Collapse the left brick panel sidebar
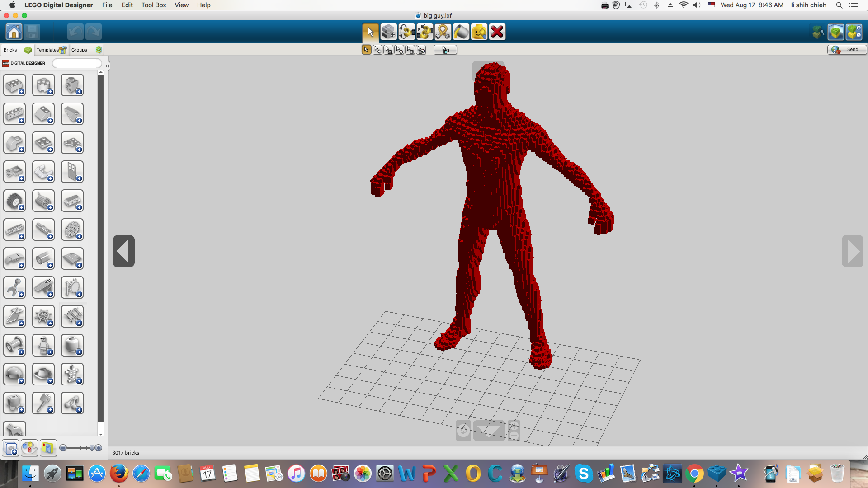The image size is (868, 488). [x=123, y=250]
